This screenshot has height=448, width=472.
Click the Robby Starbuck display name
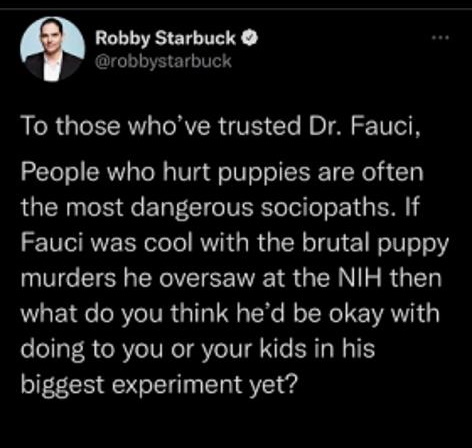coord(165,39)
